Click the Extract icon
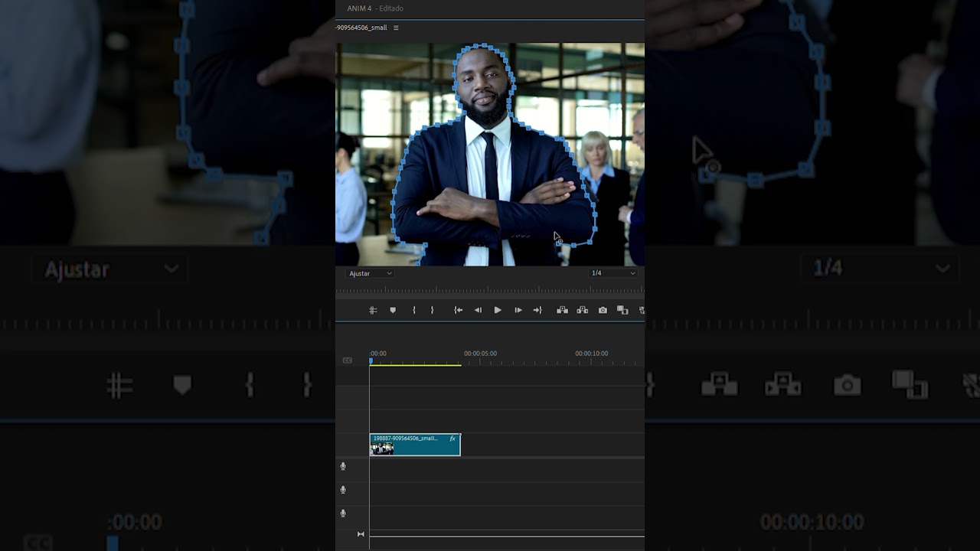 (x=583, y=310)
